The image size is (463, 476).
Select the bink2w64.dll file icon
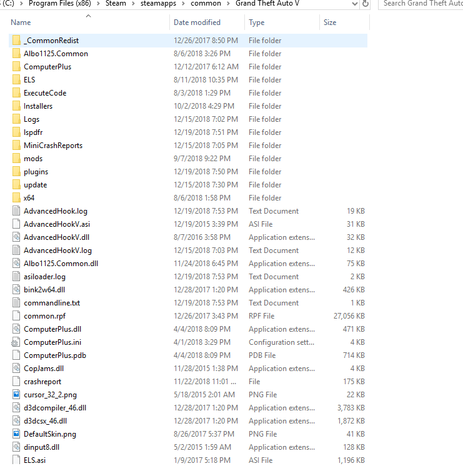(16, 290)
